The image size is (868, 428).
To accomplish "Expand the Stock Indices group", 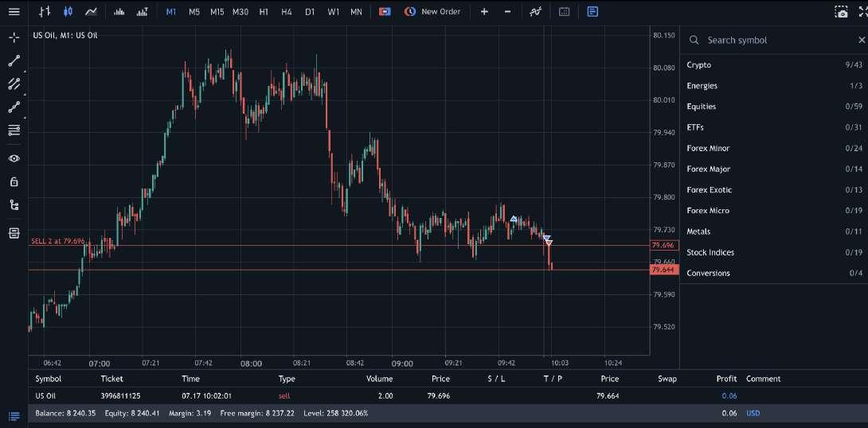I will pos(774,252).
